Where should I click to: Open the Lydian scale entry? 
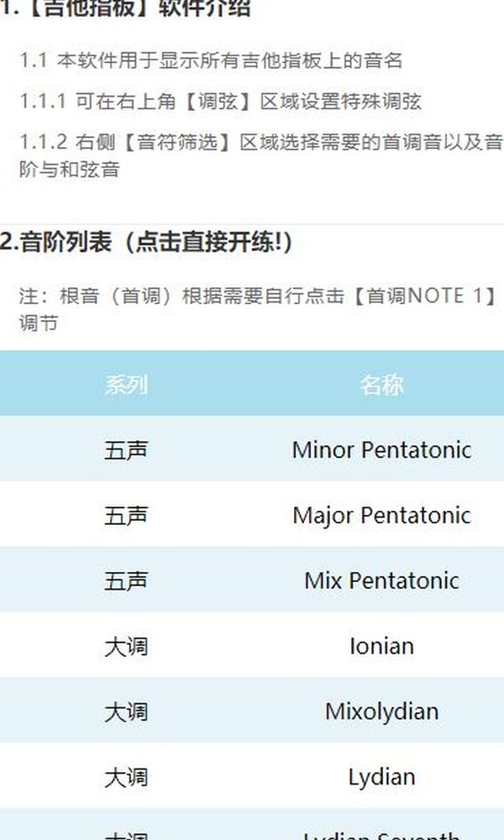[x=381, y=777]
